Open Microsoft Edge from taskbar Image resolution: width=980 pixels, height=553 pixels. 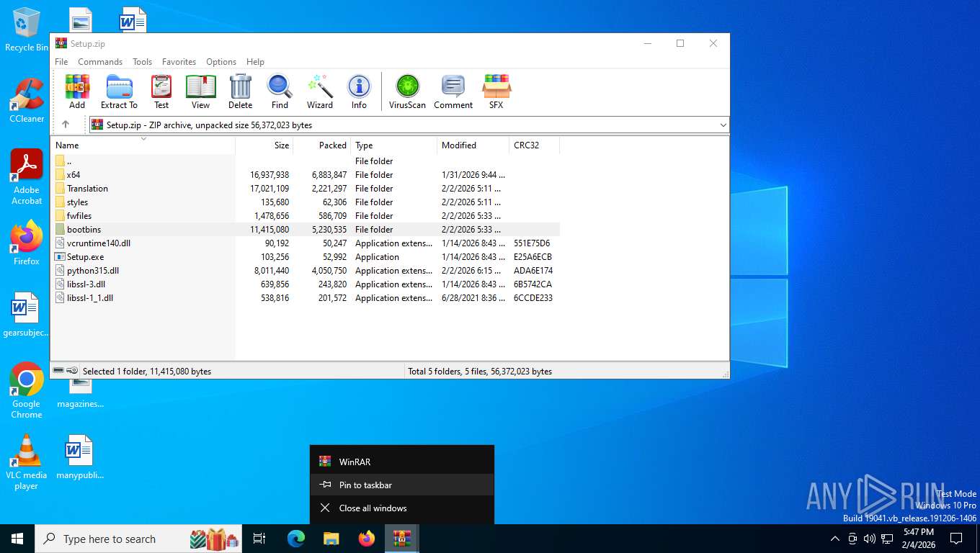tap(295, 539)
